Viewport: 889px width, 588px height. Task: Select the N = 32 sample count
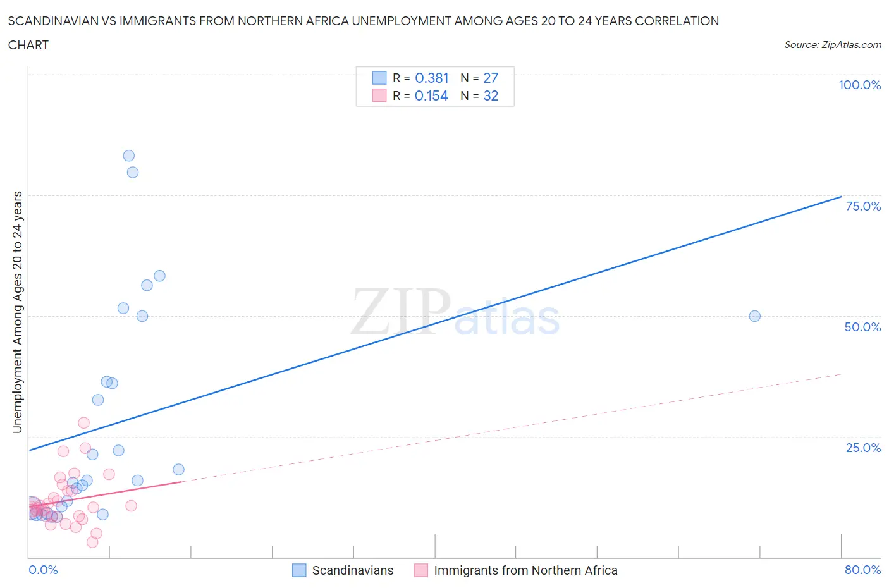(x=479, y=95)
